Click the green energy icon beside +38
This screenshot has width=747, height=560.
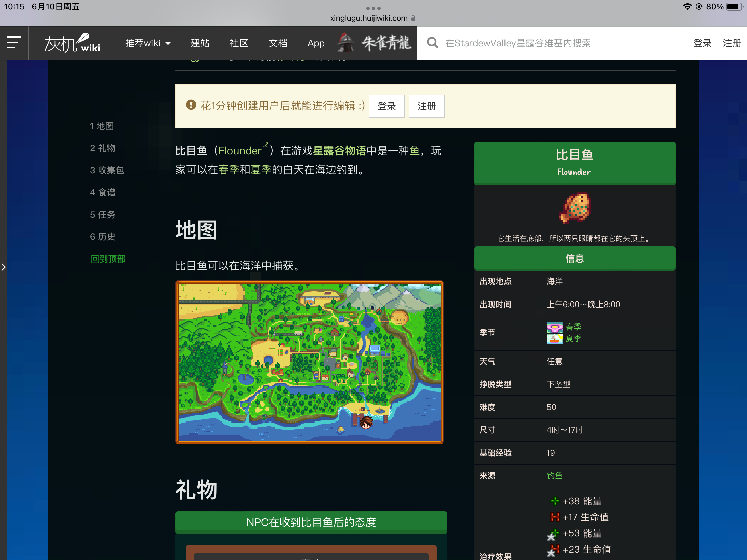pyautogui.click(x=555, y=501)
